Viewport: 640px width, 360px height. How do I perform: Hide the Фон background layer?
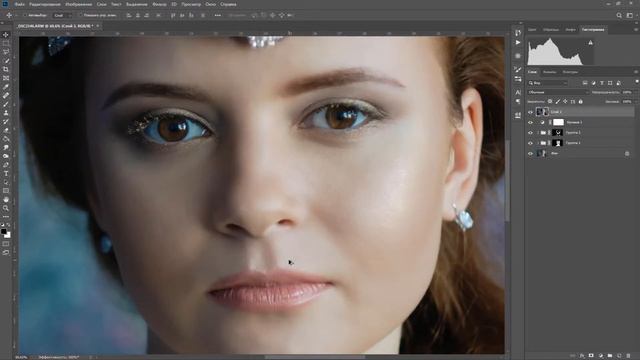(530, 153)
